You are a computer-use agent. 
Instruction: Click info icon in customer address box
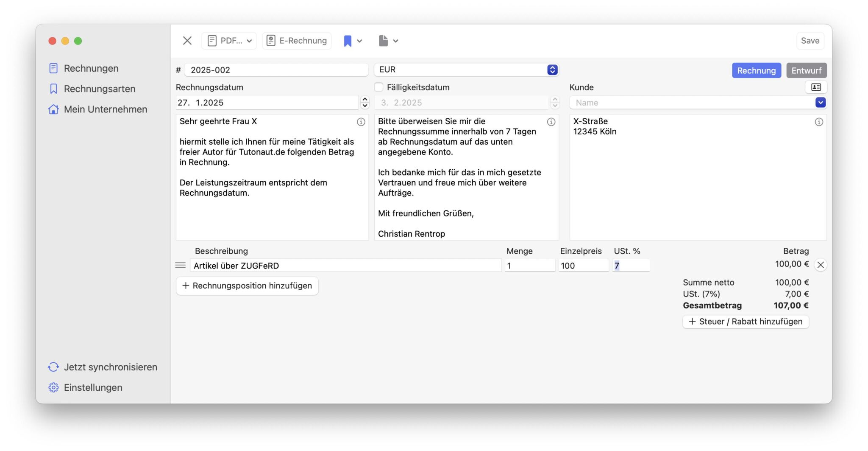click(819, 122)
